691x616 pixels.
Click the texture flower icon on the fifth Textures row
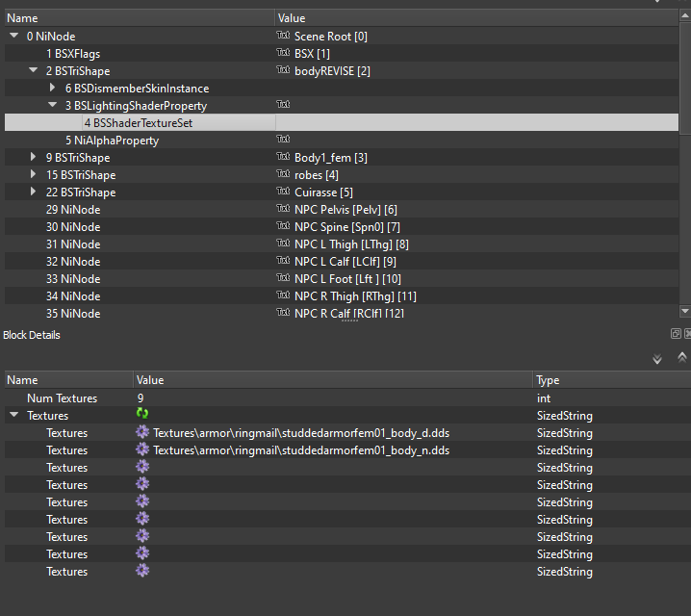pos(142,501)
